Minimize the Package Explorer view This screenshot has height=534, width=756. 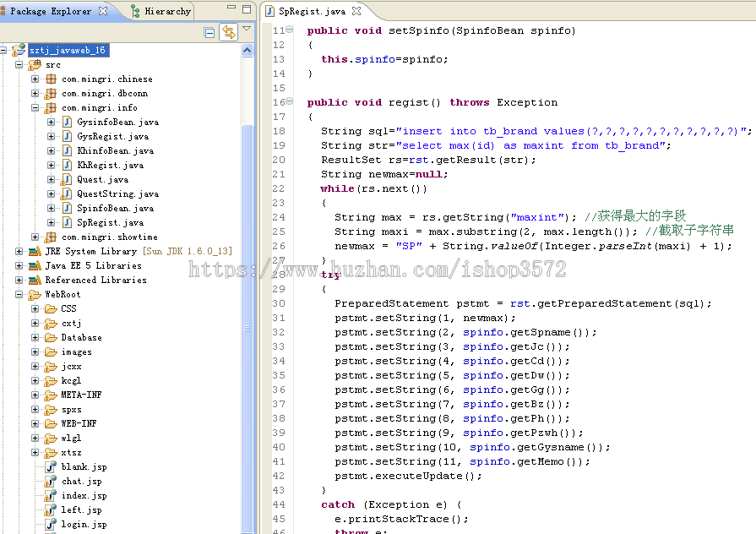coord(231,8)
